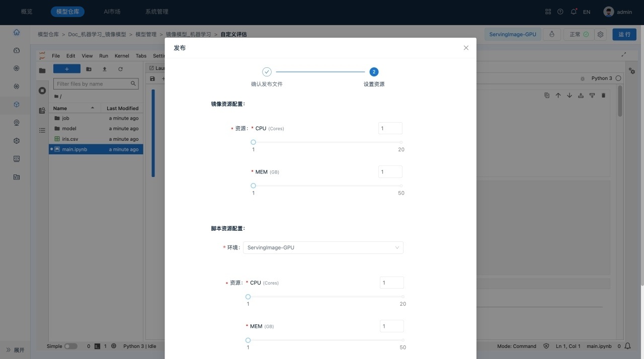Screen dimensions: 644x359
Task: Sort files by Name column header
Action: click(x=74, y=108)
